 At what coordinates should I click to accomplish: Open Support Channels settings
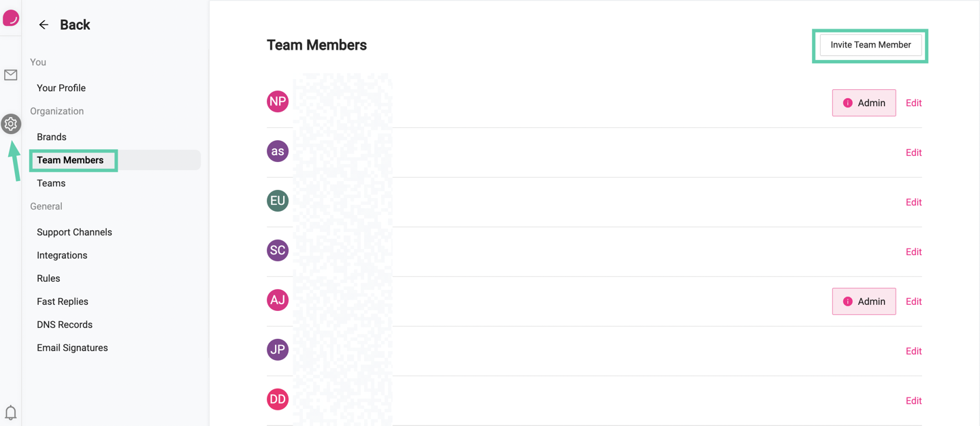point(74,232)
